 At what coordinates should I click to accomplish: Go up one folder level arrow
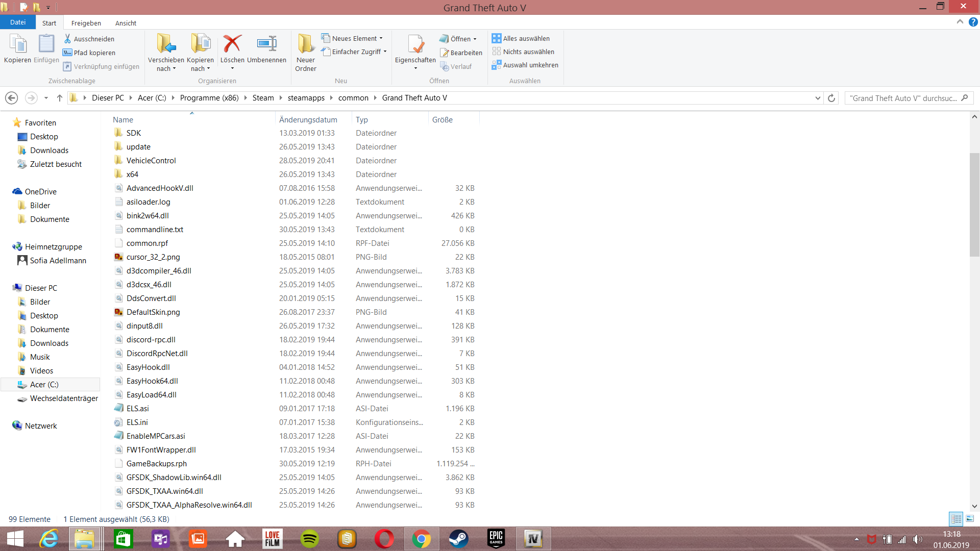coord(60,98)
